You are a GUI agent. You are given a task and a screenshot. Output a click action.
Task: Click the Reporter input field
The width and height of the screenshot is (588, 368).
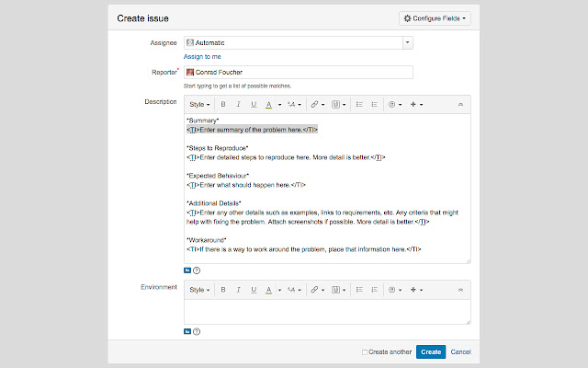[298, 72]
